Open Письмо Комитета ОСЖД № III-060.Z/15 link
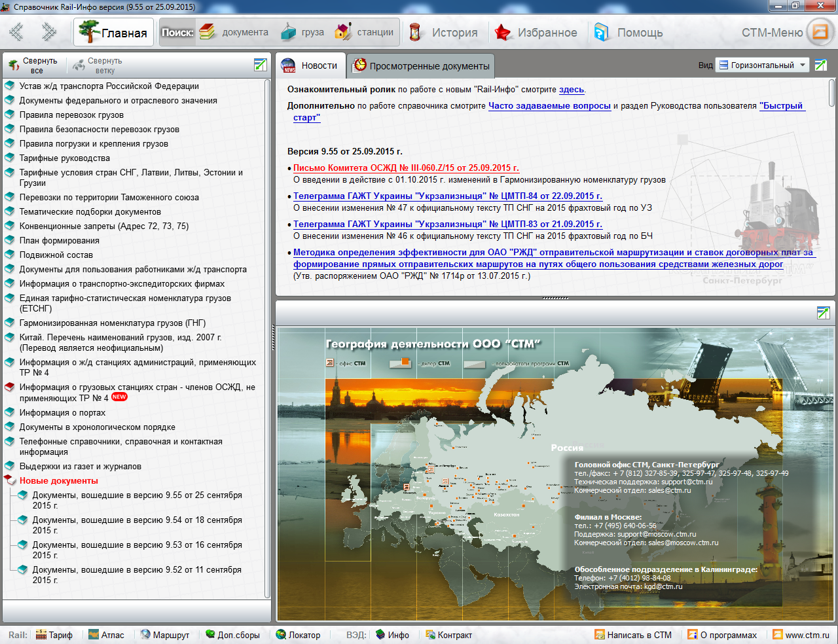This screenshot has height=644, width=838. click(406, 168)
